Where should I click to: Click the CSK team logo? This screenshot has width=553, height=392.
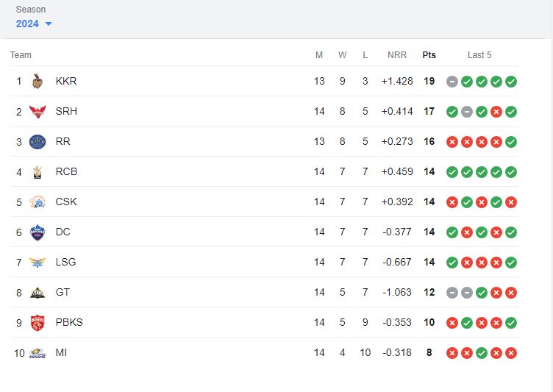click(38, 202)
